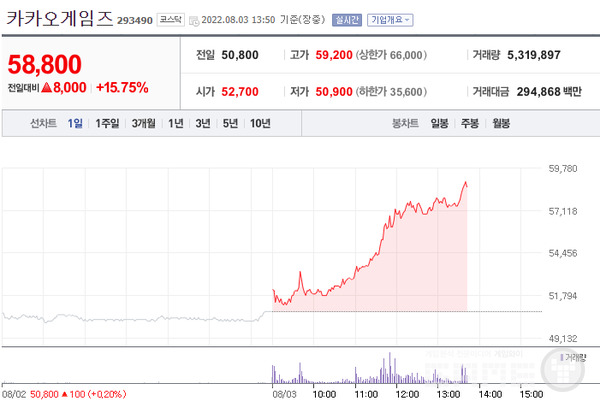Open the 일봉 daily candle chart

[439, 123]
